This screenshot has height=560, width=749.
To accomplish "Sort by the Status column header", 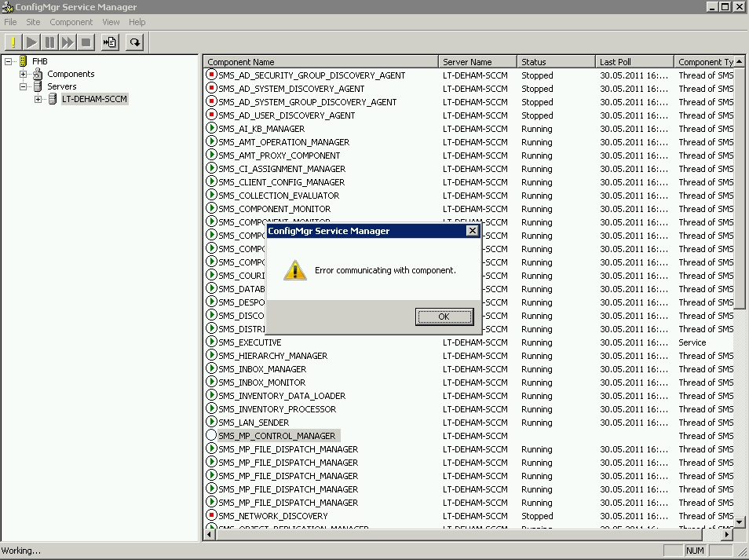I will 557,61.
